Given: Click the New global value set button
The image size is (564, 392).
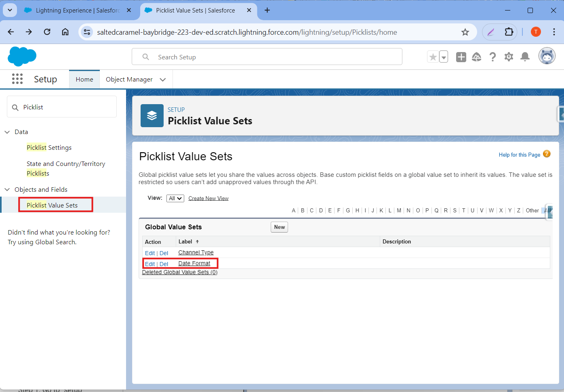Looking at the screenshot, I should click(x=279, y=227).
